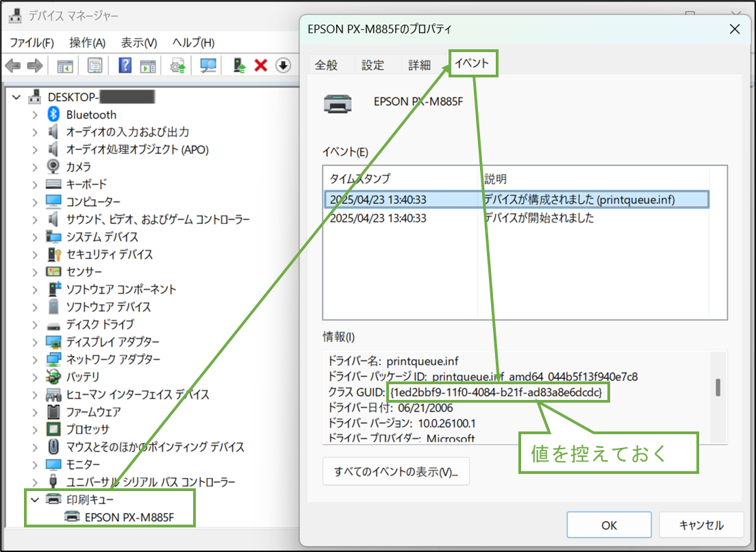Click the ファームウェア icon
This screenshot has height=552, width=756.
pos(53,412)
